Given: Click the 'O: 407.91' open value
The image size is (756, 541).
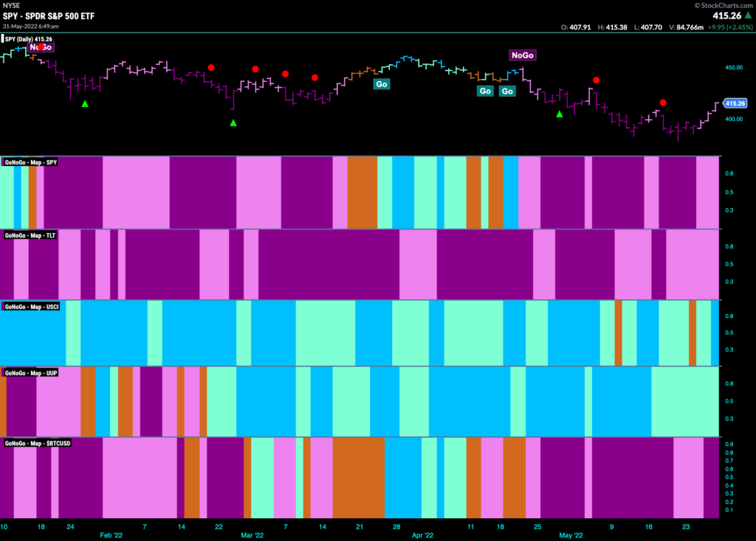Looking at the screenshot, I should coord(576,27).
